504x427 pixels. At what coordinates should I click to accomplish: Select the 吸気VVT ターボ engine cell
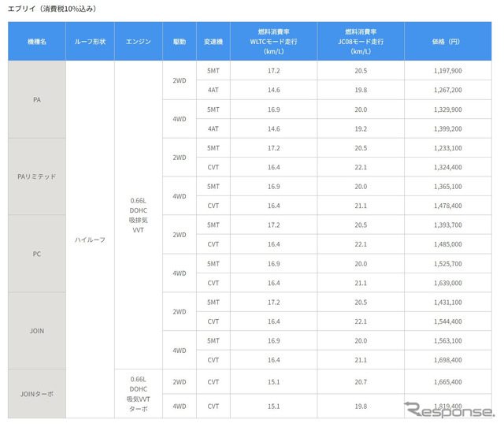coord(139,394)
